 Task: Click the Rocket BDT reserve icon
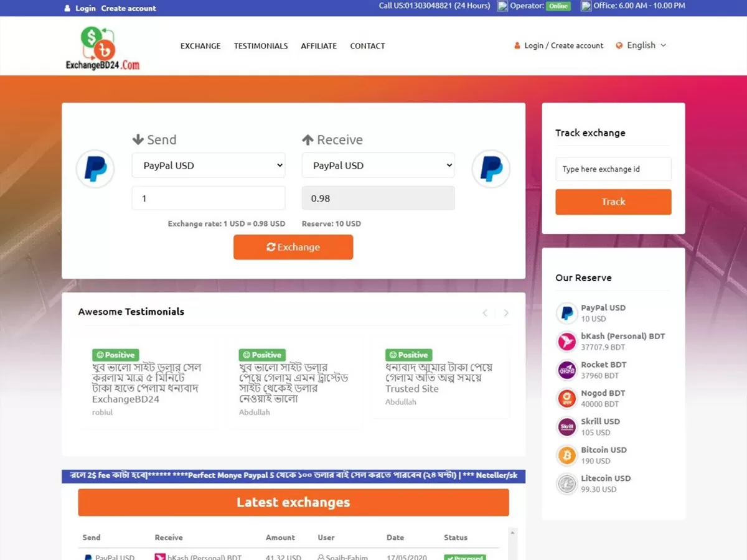[x=566, y=370]
